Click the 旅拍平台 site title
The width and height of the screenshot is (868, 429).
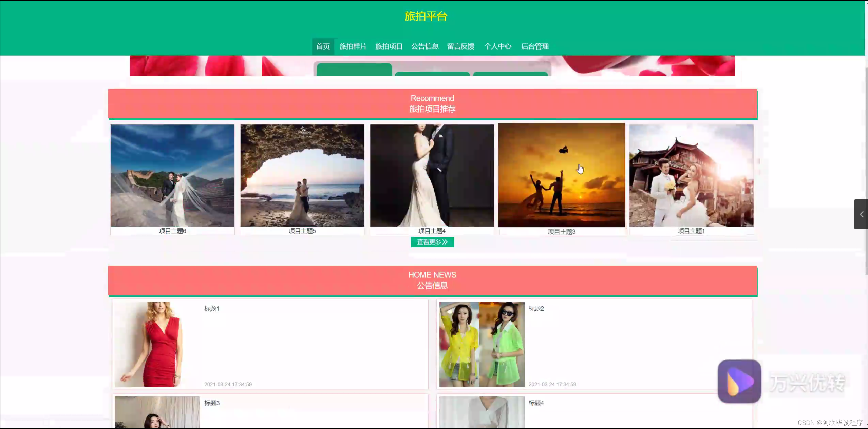[x=426, y=16]
